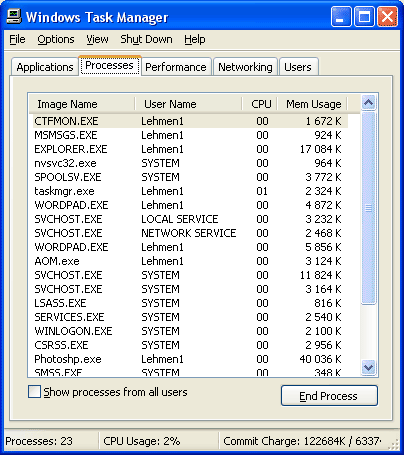Click the 40 036 K memory value

pyautogui.click(x=320, y=359)
